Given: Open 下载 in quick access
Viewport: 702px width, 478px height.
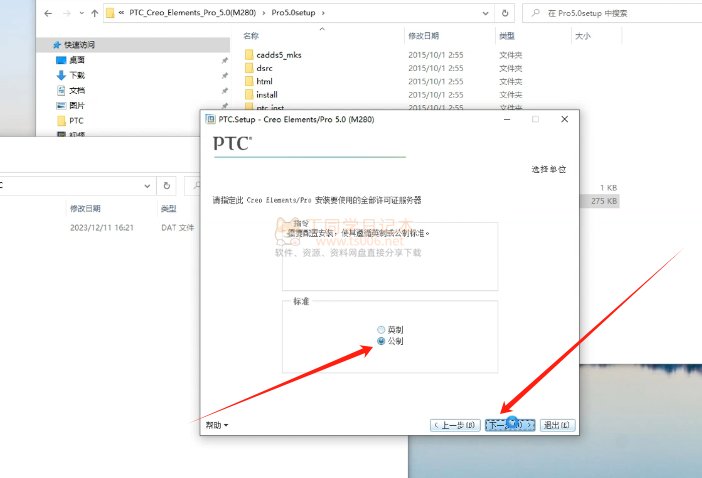Looking at the screenshot, I should click(x=77, y=75).
